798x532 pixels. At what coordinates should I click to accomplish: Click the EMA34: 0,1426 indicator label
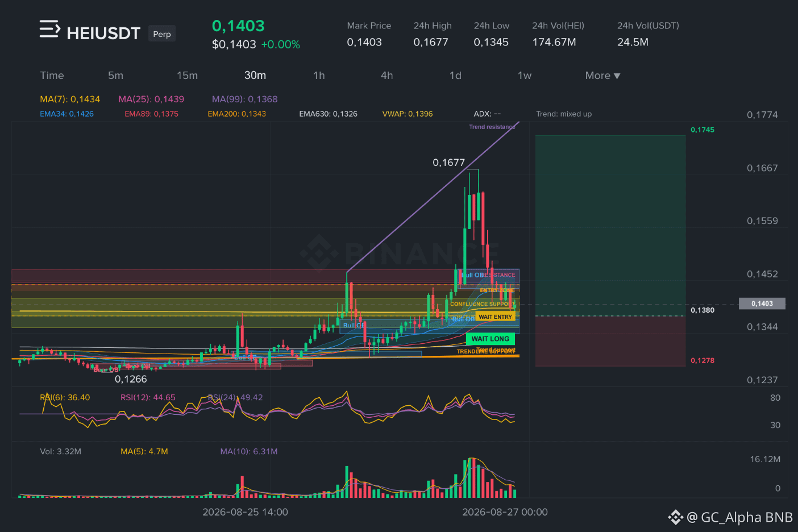point(66,114)
